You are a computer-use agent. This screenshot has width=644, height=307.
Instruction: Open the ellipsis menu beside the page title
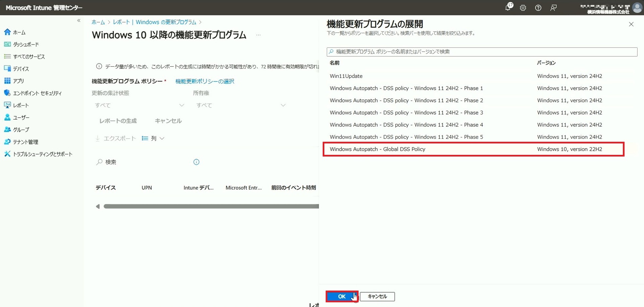258,35
